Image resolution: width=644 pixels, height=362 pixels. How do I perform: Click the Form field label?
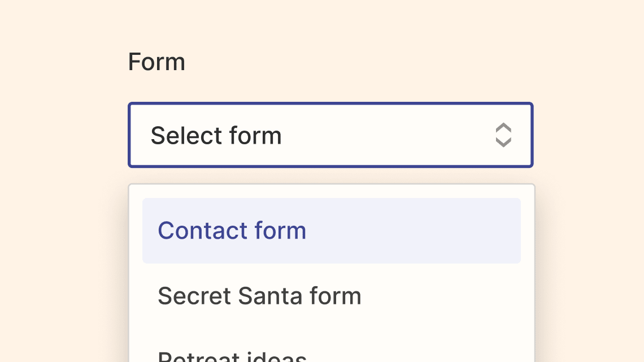click(156, 62)
